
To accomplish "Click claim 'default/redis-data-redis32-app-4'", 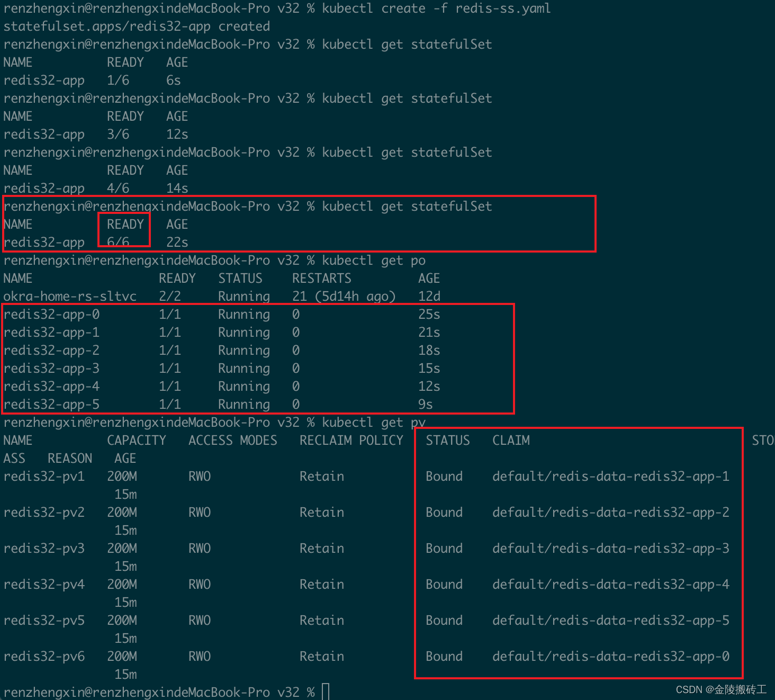I will point(611,585).
